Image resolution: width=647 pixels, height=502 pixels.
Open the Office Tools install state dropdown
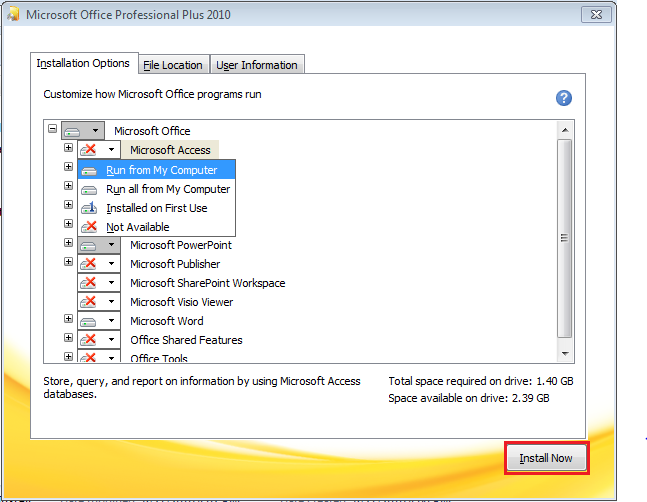click(99, 356)
